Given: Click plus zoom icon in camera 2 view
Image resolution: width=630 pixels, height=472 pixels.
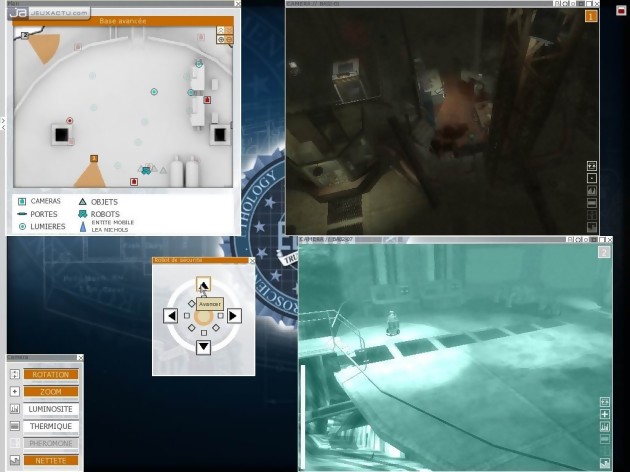Looking at the screenshot, I should [x=605, y=414].
